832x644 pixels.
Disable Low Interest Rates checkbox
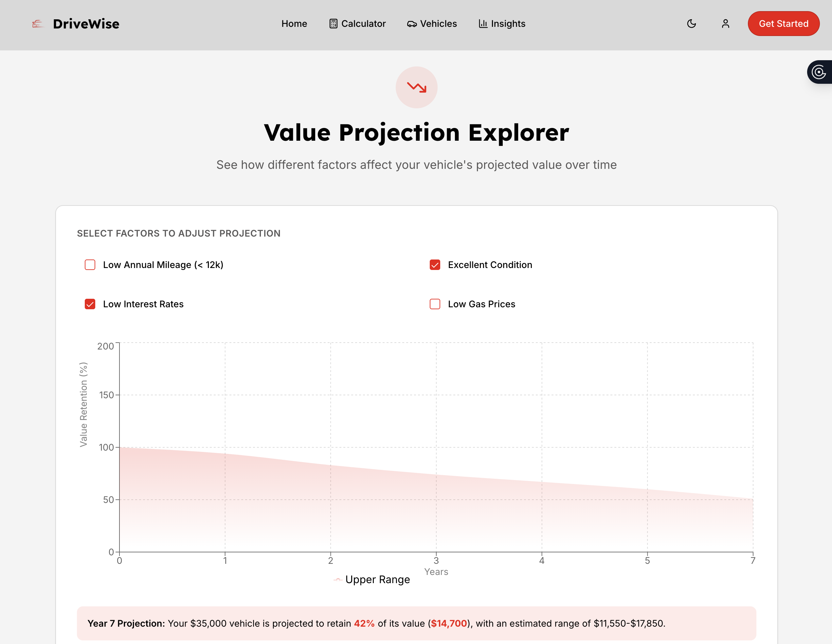(90, 304)
